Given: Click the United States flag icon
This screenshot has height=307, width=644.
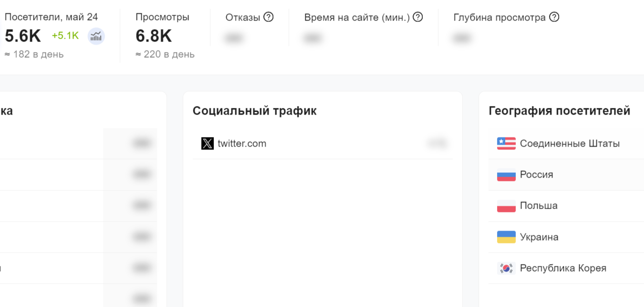Looking at the screenshot, I should click(x=506, y=143).
